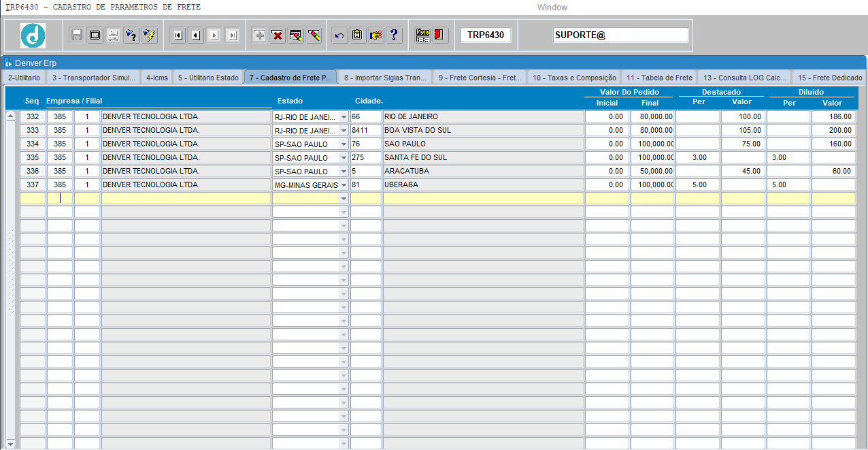Open Estado dropdown for seq 335
868x450 pixels.
344,158
